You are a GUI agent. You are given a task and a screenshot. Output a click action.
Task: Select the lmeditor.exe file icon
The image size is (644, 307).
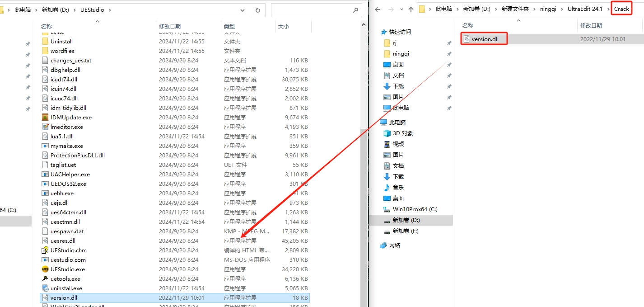45,127
